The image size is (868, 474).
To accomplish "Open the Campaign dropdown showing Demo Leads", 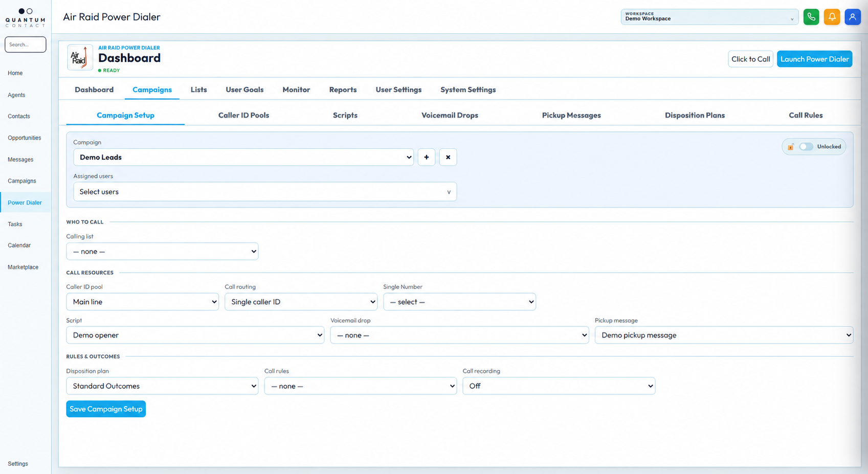I will pos(243,157).
